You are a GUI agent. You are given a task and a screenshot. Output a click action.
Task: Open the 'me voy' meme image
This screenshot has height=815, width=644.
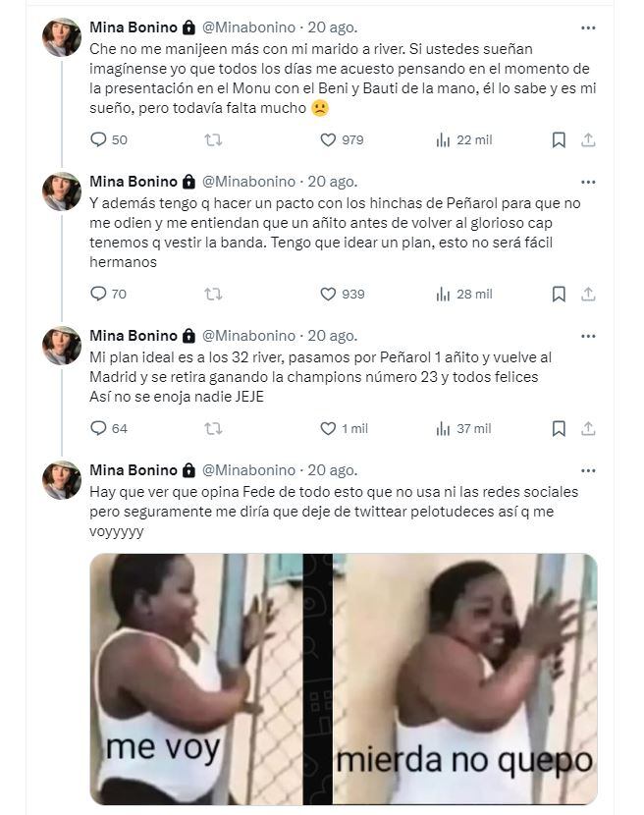(196, 679)
